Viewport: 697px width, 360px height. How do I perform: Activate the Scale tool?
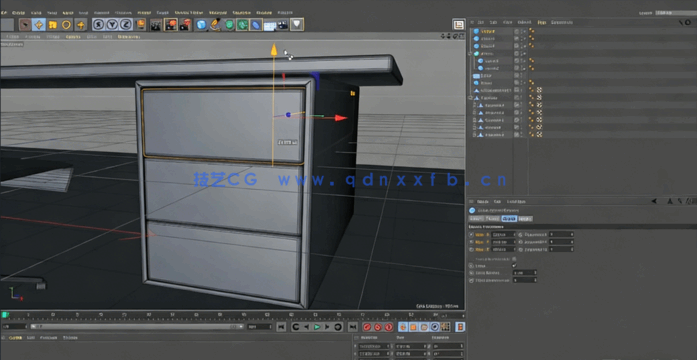pyautogui.click(x=52, y=25)
